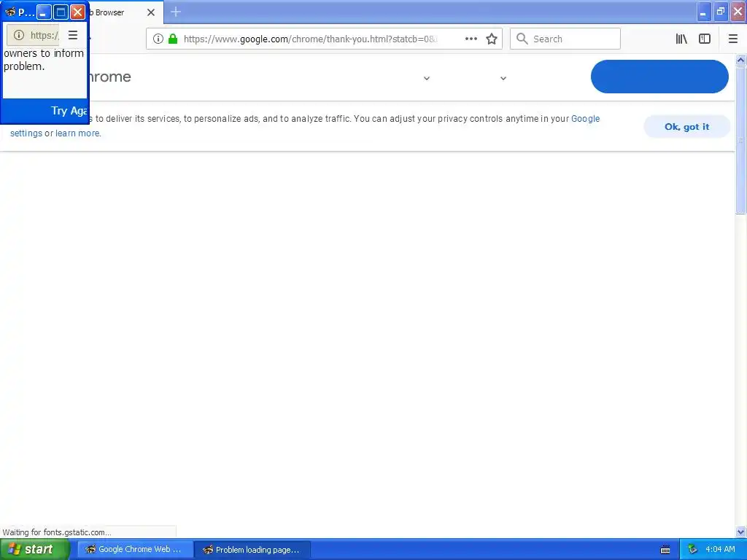Click the network tray icon near clock
The width and height of the screenshot is (747, 560).
click(x=693, y=550)
